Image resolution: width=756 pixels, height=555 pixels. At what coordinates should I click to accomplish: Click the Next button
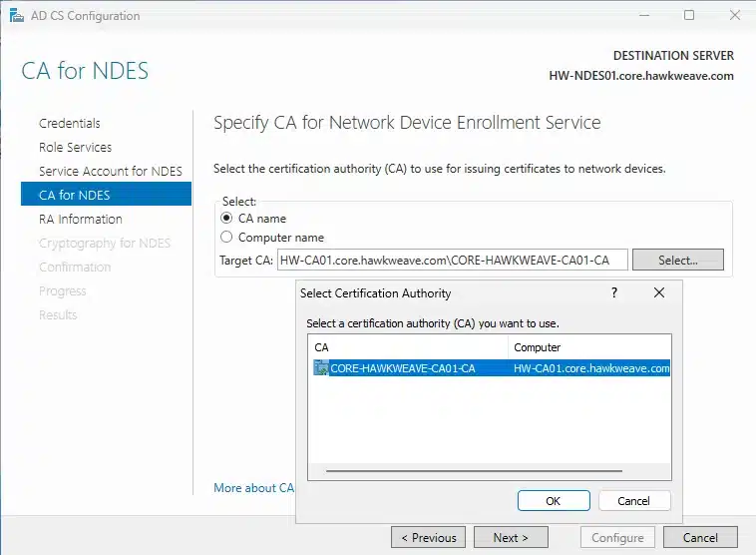click(511, 538)
